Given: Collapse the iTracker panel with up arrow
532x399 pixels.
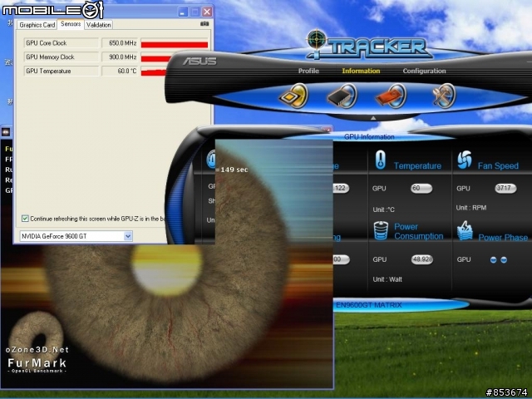Looking at the screenshot, I should click(x=373, y=118).
